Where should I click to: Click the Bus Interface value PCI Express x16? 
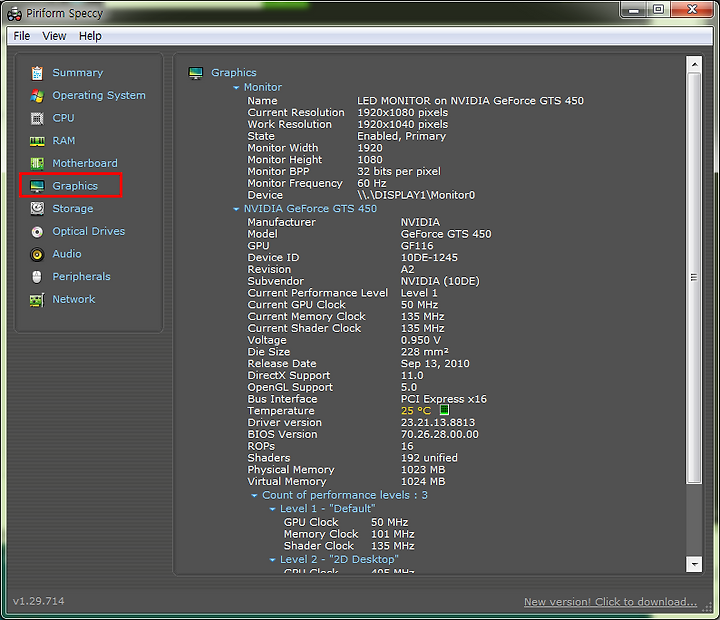pyautogui.click(x=444, y=399)
